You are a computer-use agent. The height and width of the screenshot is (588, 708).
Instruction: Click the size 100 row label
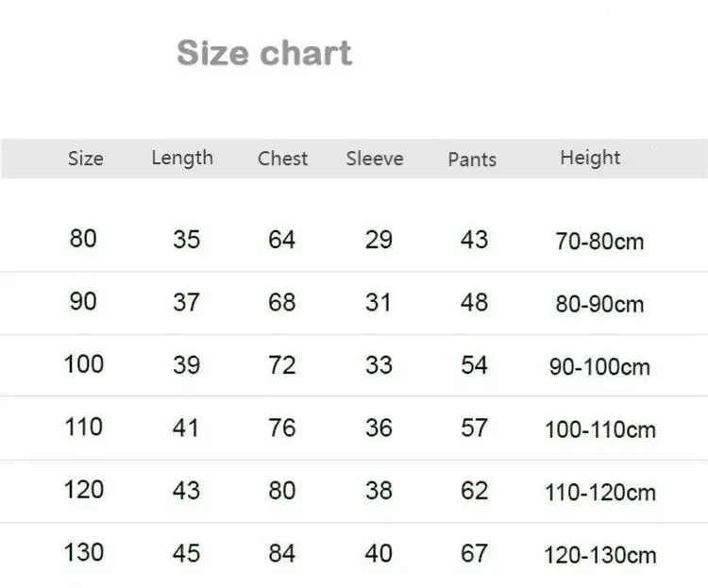tap(83, 363)
